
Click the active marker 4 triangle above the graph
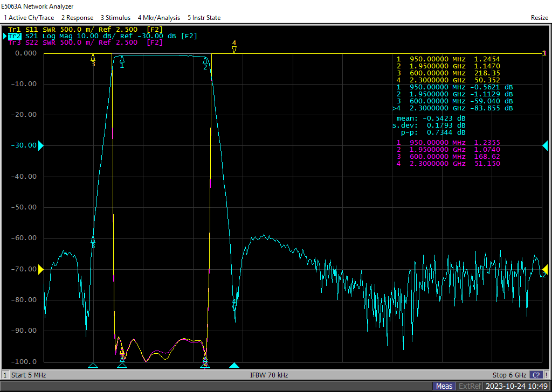234,50
